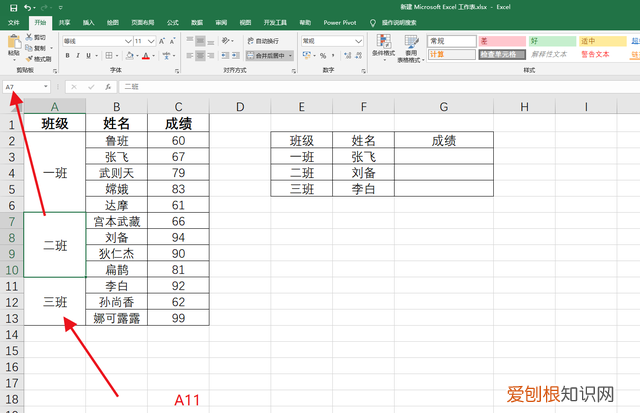The image size is (640, 413).
Task: Click the fill color paint bucket icon
Action: click(130, 55)
